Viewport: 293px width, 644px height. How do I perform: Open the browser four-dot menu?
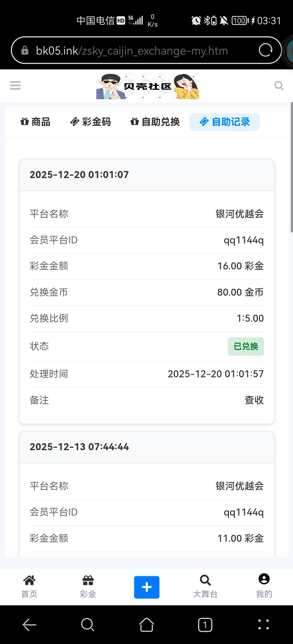[263, 625]
